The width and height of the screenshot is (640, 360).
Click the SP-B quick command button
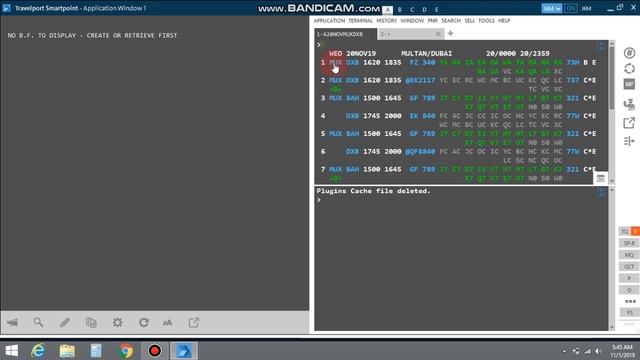pyautogui.click(x=629, y=243)
